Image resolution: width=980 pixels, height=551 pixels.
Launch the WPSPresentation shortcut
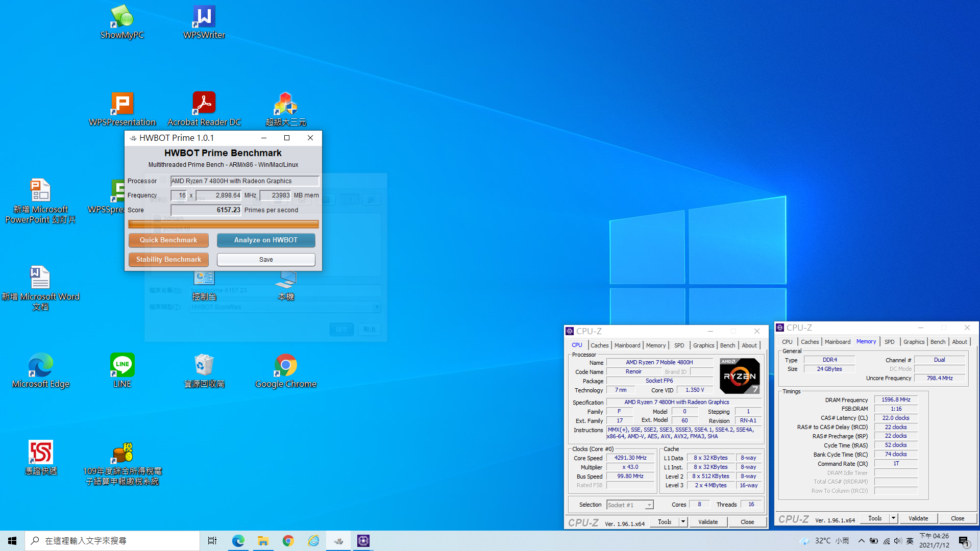pyautogui.click(x=122, y=109)
